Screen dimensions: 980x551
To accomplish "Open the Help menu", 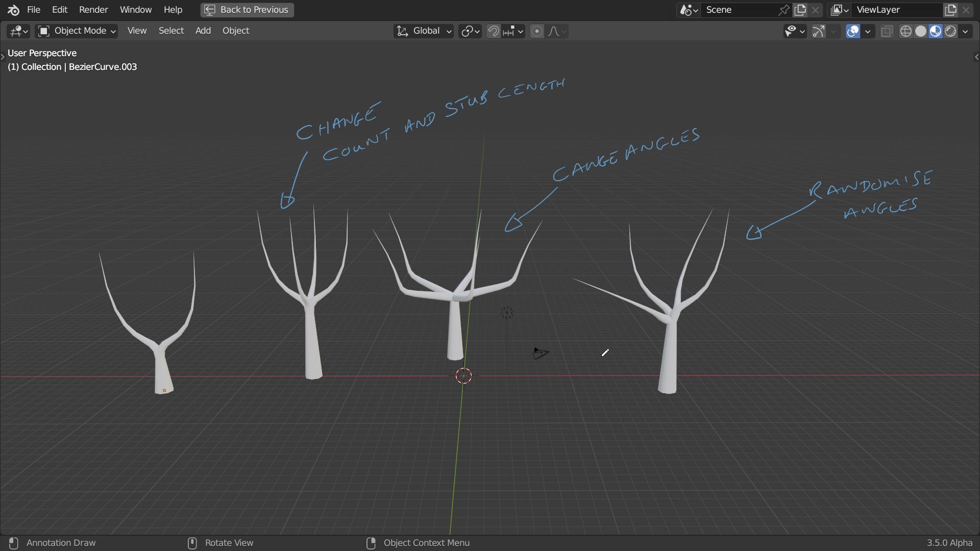I will (173, 10).
